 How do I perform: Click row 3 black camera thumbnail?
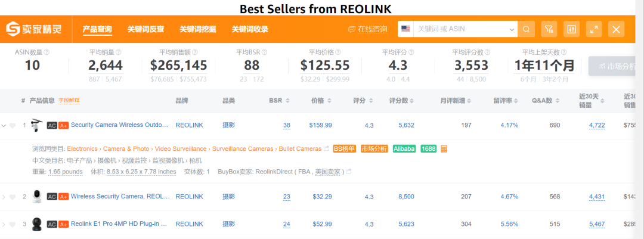[x=37, y=224]
